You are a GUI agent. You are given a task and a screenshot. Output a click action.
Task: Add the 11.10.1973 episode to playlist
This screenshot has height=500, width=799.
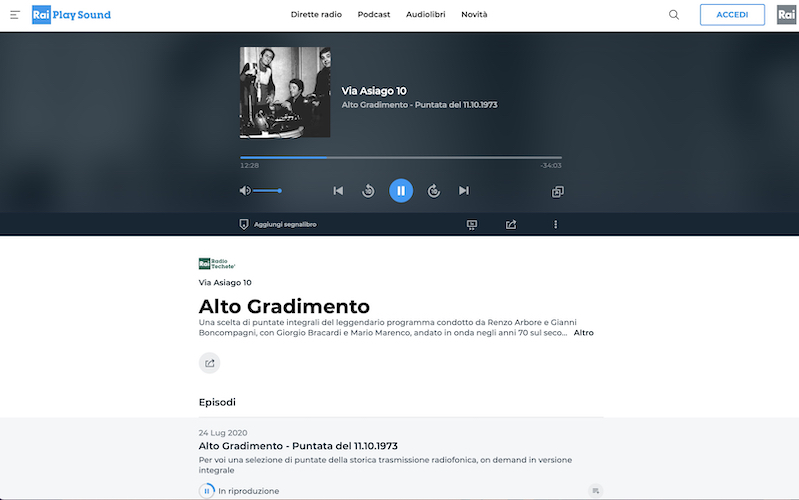pos(595,491)
